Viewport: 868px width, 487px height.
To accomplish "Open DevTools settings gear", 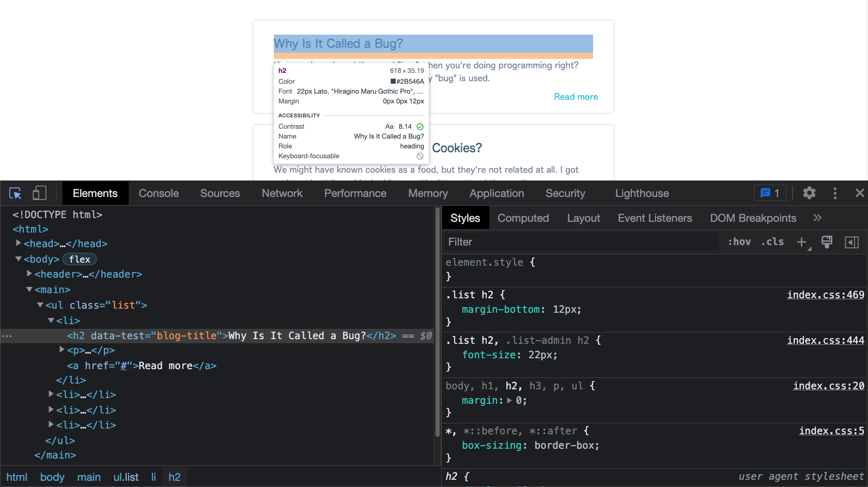I will (809, 193).
